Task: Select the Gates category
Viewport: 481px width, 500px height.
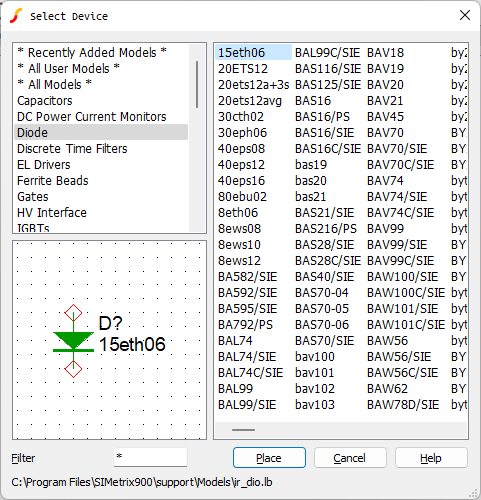Action: pyautogui.click(x=33, y=197)
